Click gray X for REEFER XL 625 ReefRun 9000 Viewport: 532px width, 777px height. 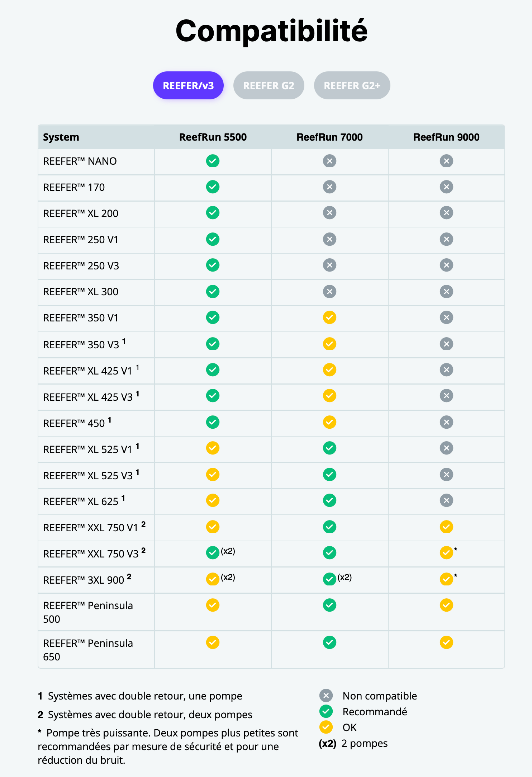tap(446, 500)
